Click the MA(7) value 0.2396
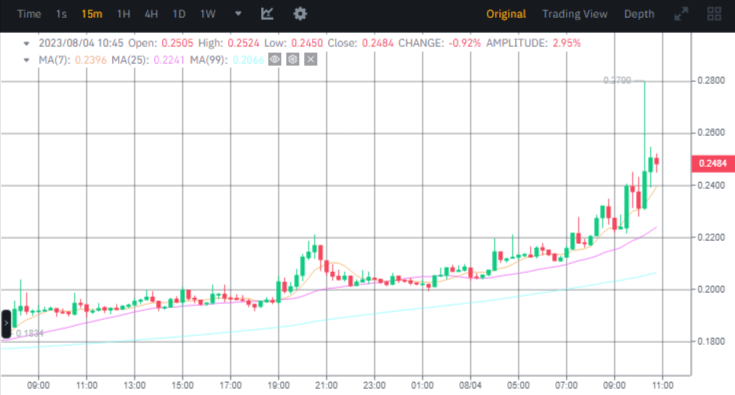Viewport: 735px width, 395px height. tap(90, 60)
